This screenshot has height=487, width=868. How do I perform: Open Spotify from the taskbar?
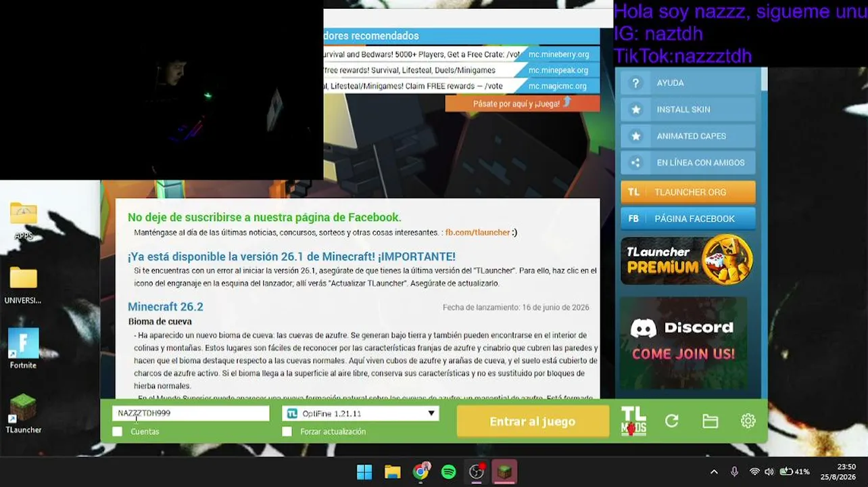(448, 471)
